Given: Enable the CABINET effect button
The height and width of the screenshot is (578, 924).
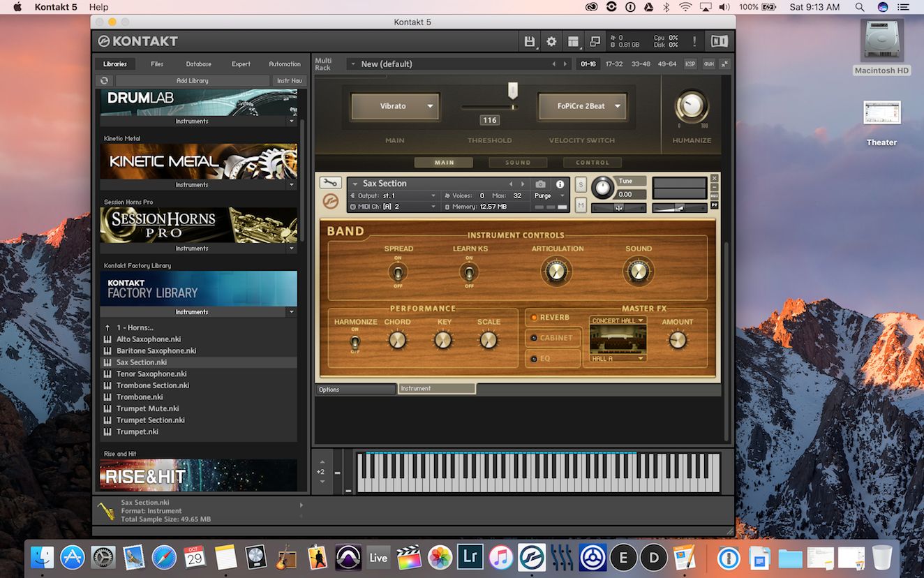Looking at the screenshot, I should (x=551, y=338).
